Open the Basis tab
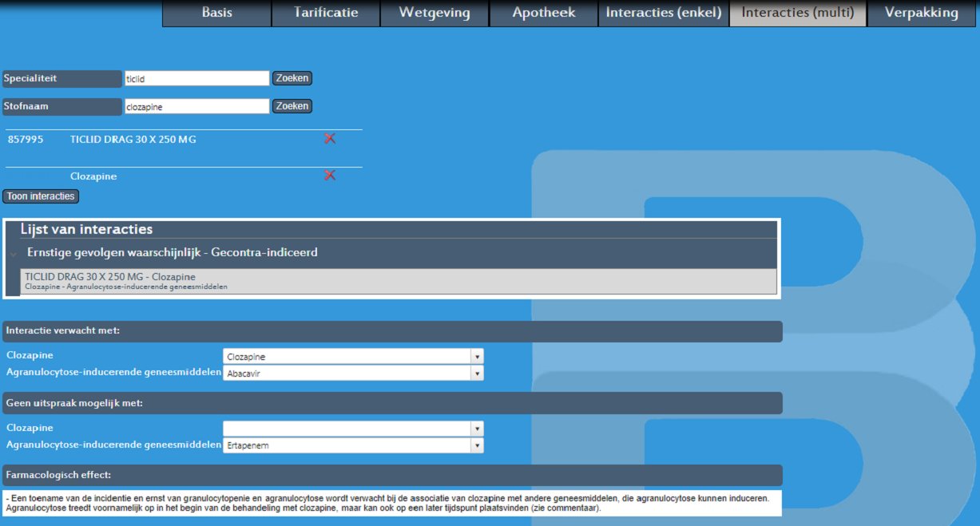Viewport: 980px width, 526px height. coord(217,14)
